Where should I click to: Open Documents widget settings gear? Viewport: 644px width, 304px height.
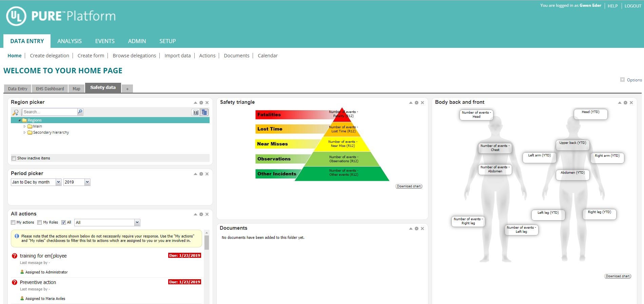pos(416,229)
